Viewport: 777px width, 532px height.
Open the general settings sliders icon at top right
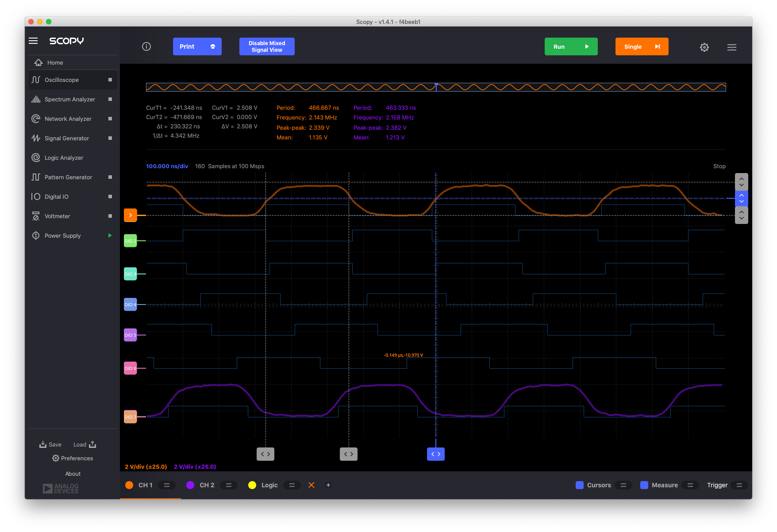tap(732, 47)
